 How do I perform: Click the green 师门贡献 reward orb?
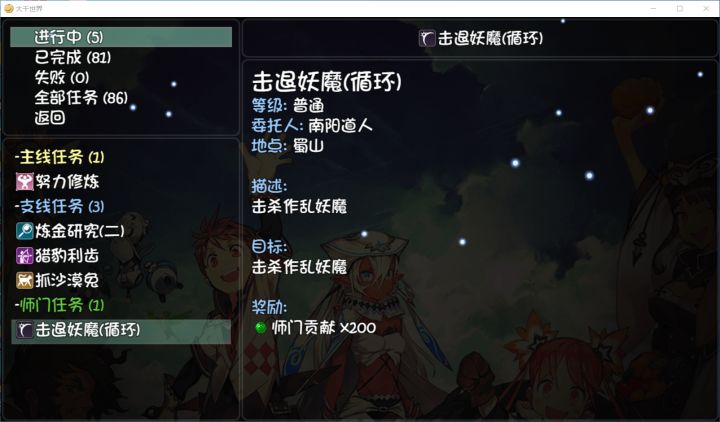click(261, 328)
